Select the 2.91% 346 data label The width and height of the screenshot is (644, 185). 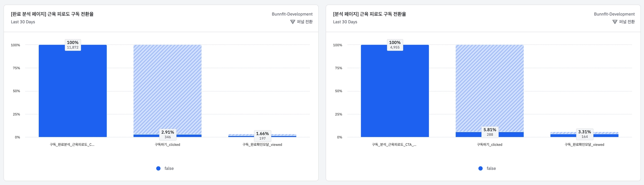(x=168, y=134)
